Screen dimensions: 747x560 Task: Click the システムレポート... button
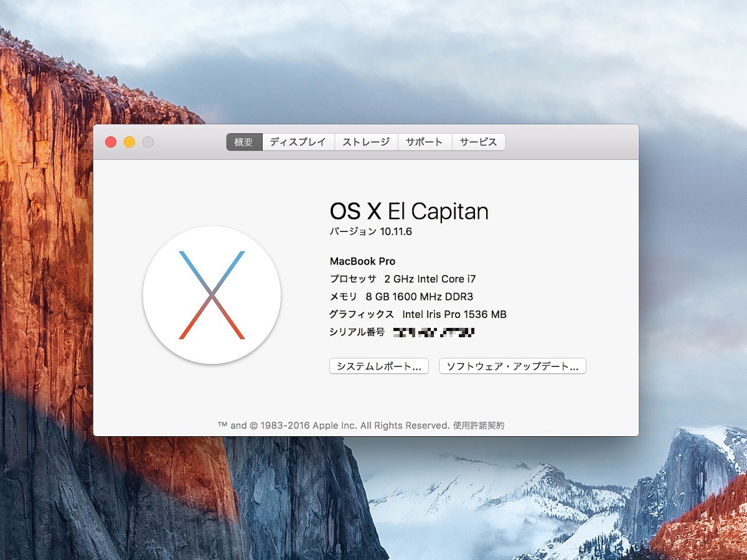point(379,366)
